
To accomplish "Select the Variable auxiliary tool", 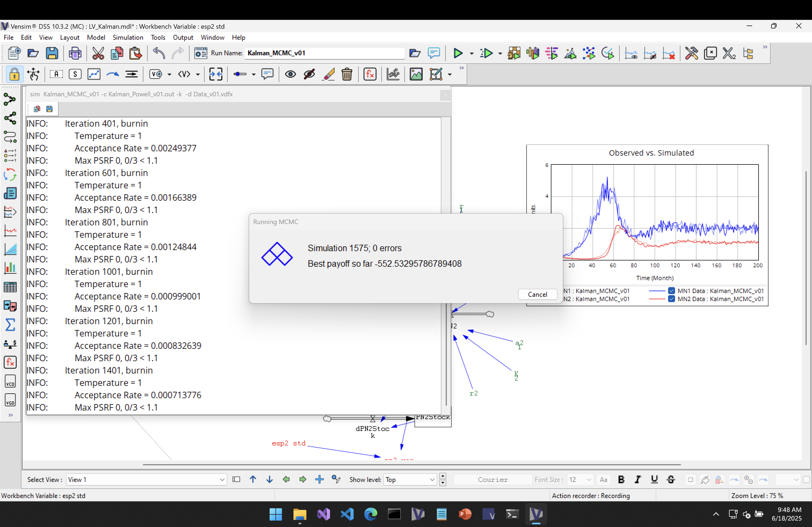I will tap(56, 74).
